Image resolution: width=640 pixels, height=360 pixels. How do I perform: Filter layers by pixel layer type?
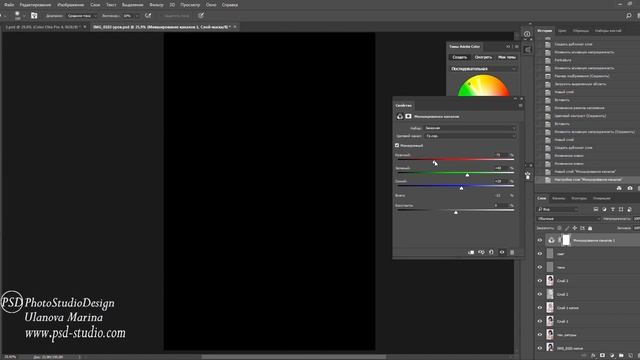click(x=596, y=209)
